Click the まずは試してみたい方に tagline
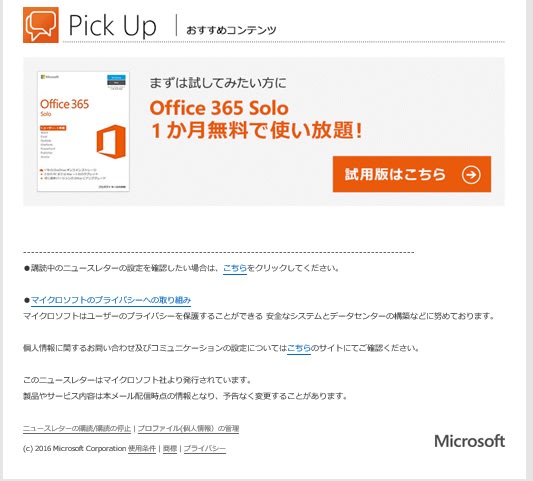The width and height of the screenshot is (533, 481). 218,83
